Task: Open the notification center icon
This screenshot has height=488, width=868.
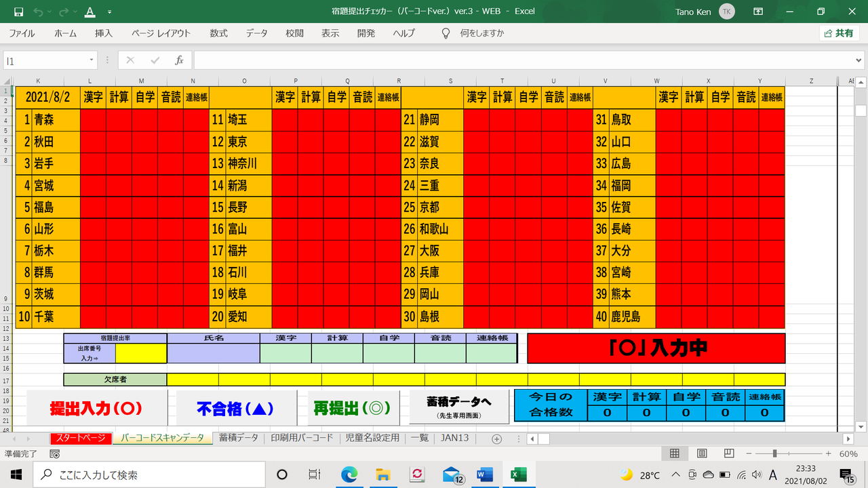Action: pos(848,475)
